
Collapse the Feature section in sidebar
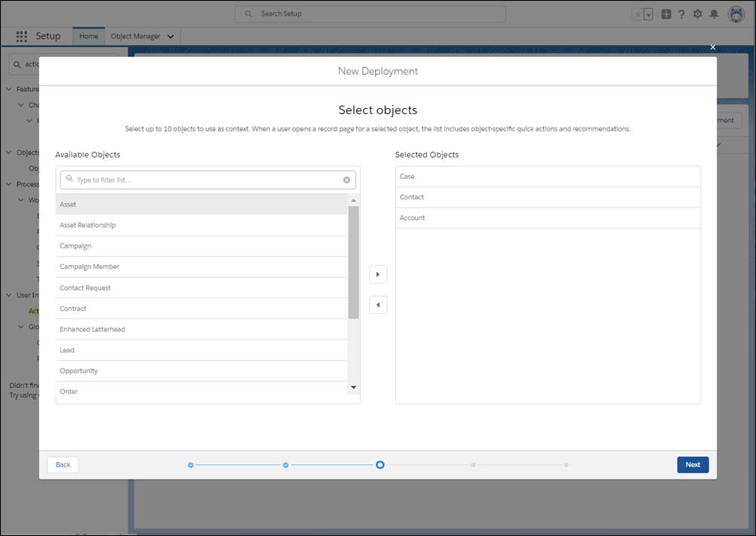point(9,89)
